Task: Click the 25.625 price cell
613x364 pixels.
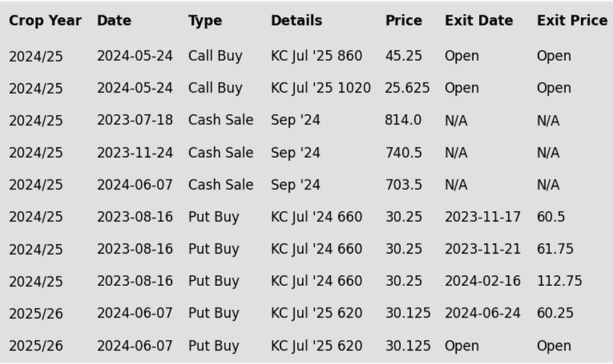Action: tap(407, 88)
